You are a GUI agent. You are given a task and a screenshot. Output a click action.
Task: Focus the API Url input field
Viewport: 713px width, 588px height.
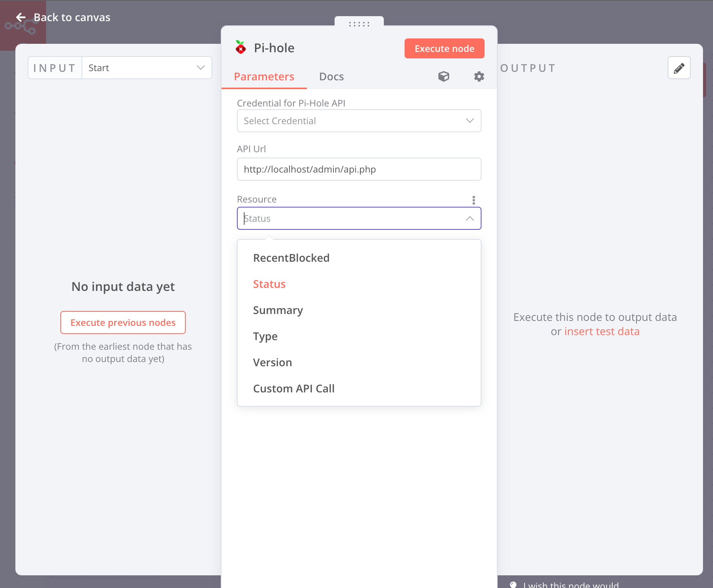359,169
